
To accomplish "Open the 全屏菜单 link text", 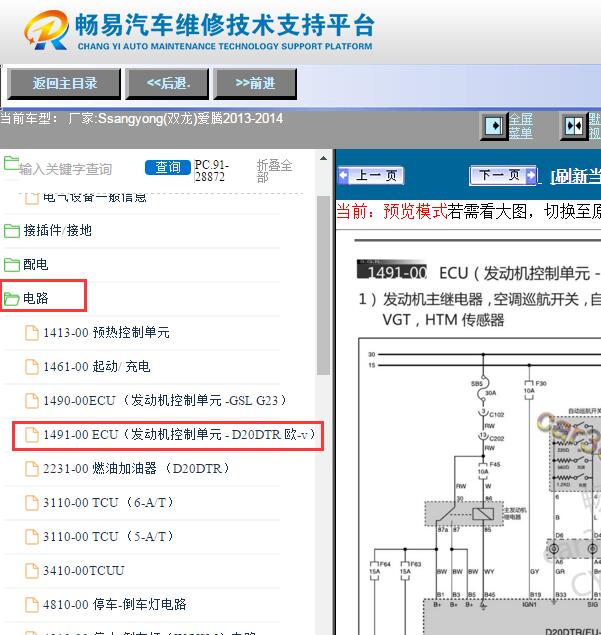I will click(521, 126).
